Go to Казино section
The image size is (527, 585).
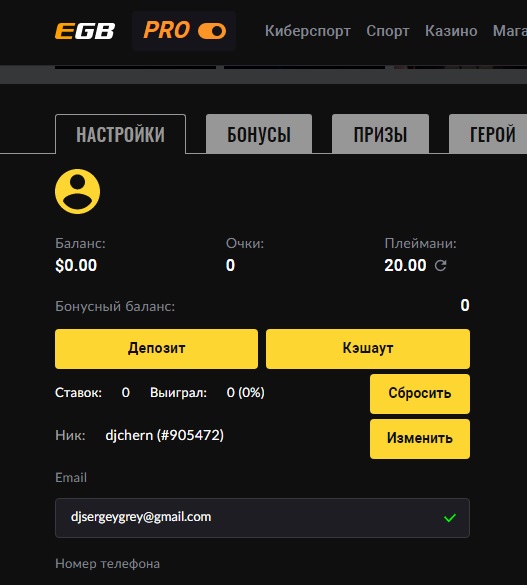[x=451, y=31]
